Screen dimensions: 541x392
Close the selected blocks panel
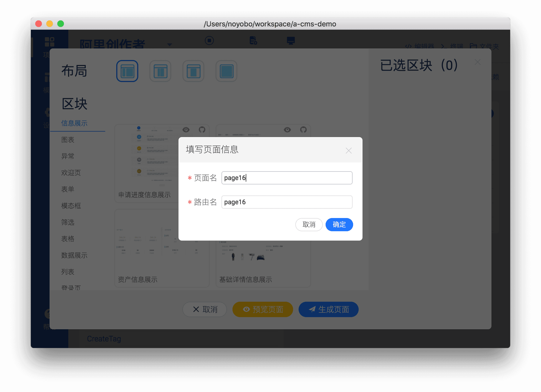(x=477, y=62)
